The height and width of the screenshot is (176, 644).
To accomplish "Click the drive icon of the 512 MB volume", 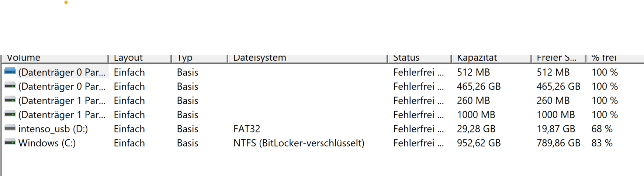I will 10,71.
